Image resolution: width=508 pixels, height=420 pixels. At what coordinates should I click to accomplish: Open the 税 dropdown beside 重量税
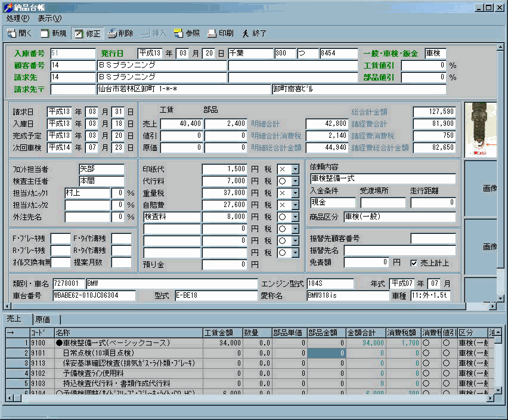click(x=295, y=193)
